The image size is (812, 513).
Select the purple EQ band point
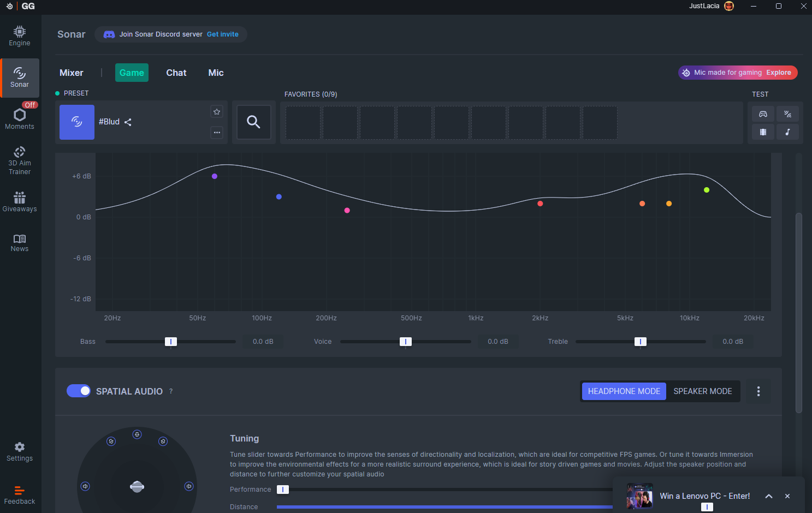215,176
